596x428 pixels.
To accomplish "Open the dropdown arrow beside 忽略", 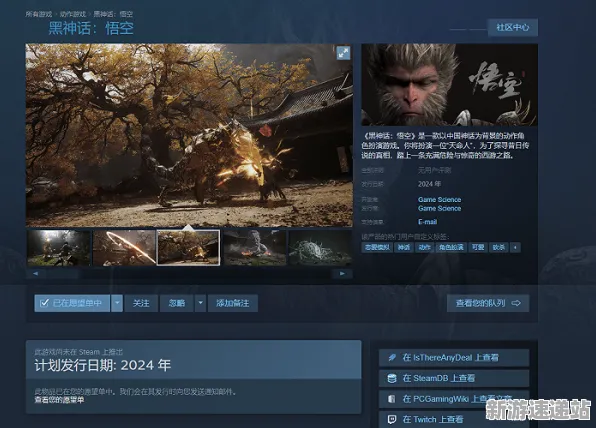I will pos(200,303).
